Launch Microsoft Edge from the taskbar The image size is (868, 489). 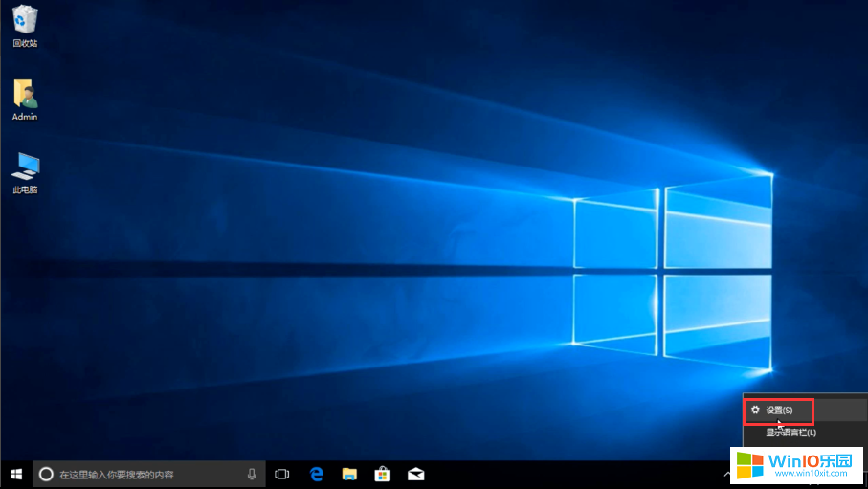point(316,474)
